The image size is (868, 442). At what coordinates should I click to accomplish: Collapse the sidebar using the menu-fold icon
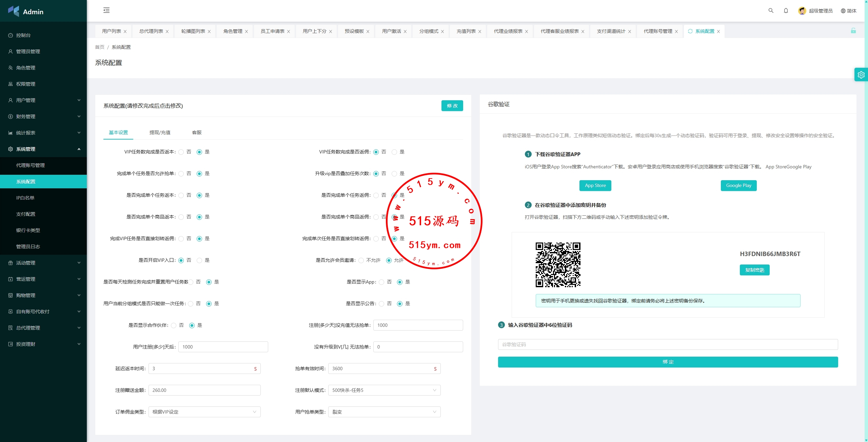click(106, 10)
